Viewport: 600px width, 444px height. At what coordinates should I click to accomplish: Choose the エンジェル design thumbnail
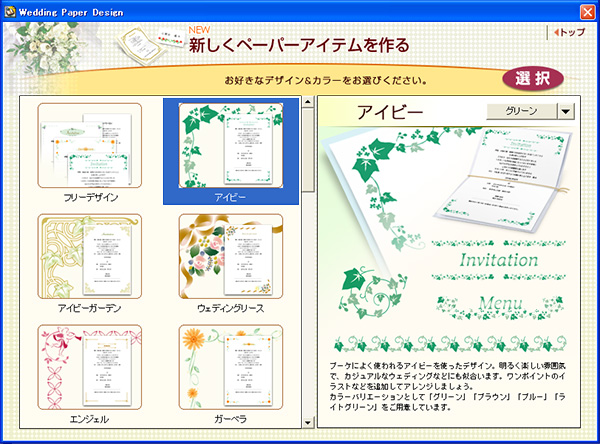[x=90, y=367]
